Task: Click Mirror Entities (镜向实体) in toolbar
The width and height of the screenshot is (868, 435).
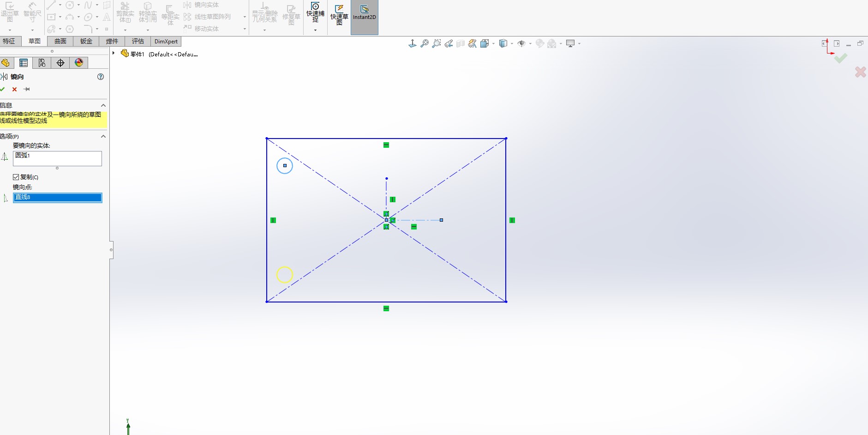Action: pos(201,5)
